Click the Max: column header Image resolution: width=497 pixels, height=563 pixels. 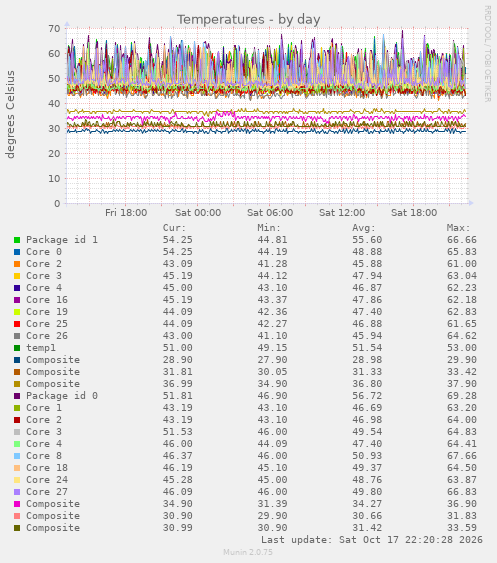[458, 228]
